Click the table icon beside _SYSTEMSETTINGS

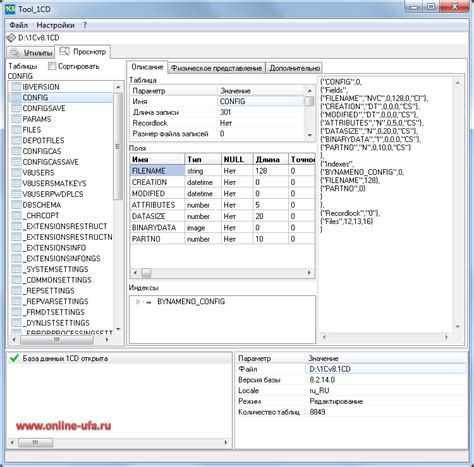click(x=16, y=269)
